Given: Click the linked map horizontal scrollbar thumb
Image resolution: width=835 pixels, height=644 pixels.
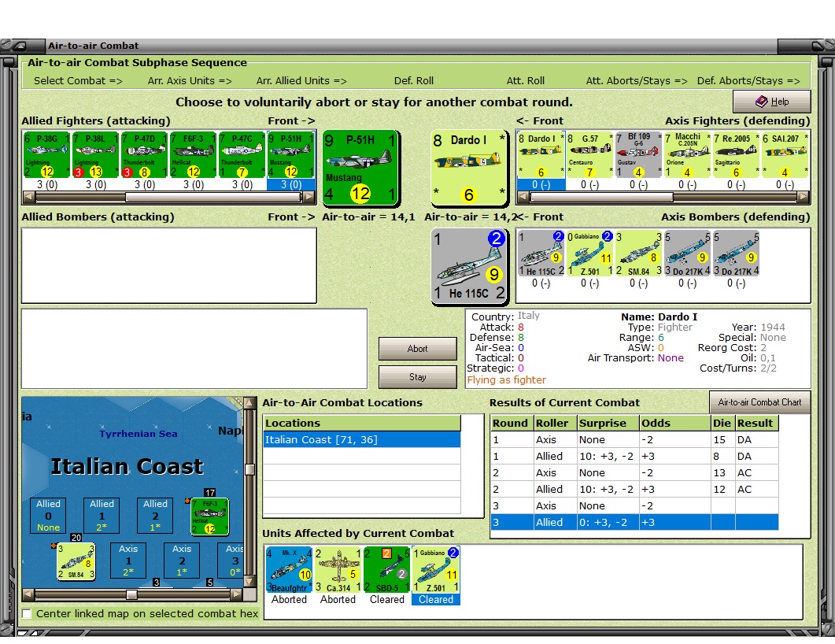Looking at the screenshot, I should tap(131, 594).
